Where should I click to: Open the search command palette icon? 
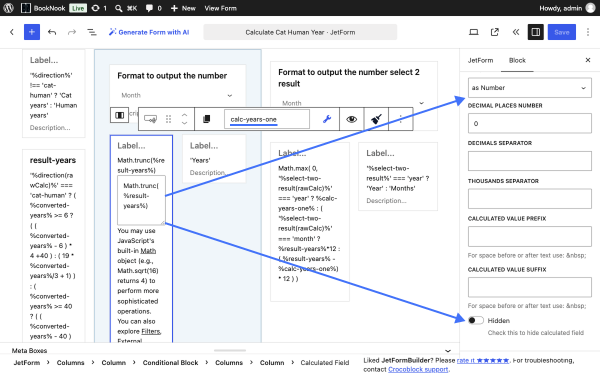click(x=126, y=8)
